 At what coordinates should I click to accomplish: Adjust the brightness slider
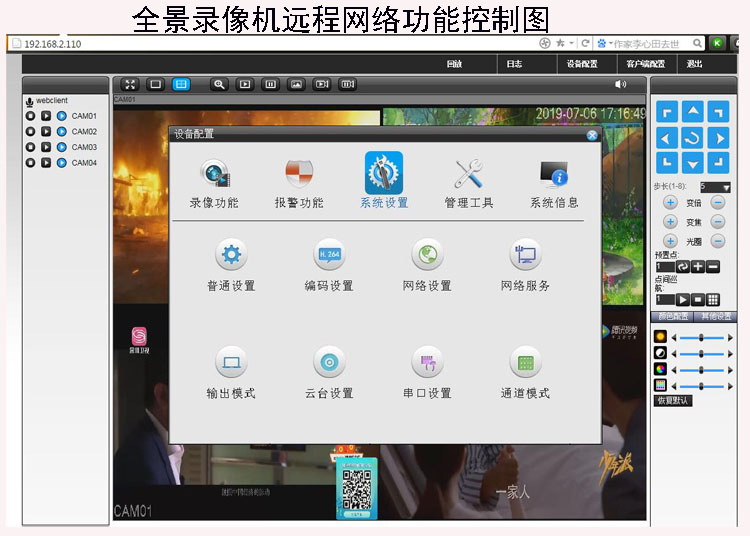[x=702, y=338]
